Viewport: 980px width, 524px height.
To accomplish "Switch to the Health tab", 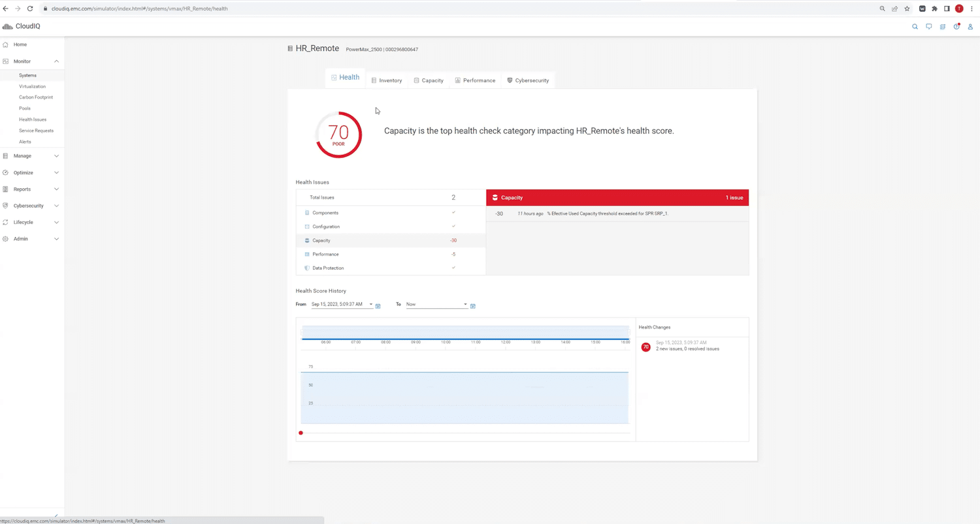I will (x=345, y=78).
